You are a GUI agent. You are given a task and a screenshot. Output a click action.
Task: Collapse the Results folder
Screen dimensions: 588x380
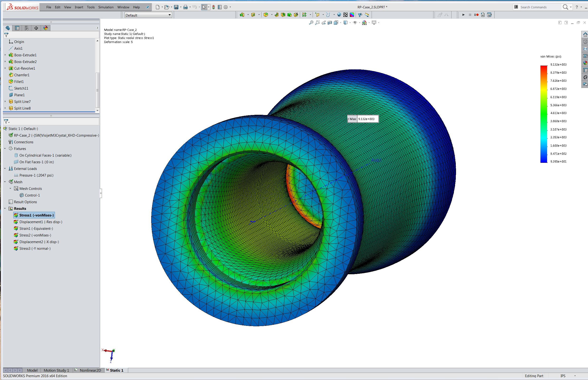point(5,208)
